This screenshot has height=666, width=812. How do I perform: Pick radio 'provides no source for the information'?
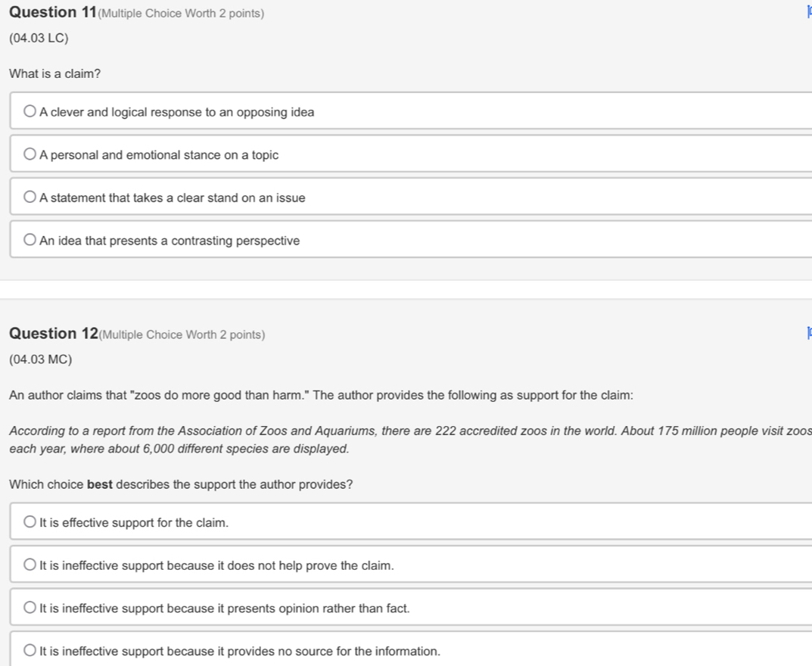tap(30, 650)
